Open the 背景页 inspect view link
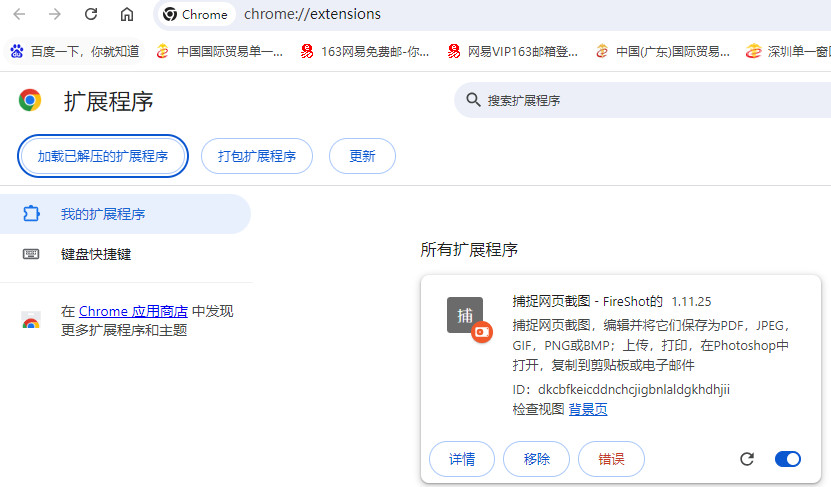This screenshot has width=831, height=487. pyautogui.click(x=588, y=409)
